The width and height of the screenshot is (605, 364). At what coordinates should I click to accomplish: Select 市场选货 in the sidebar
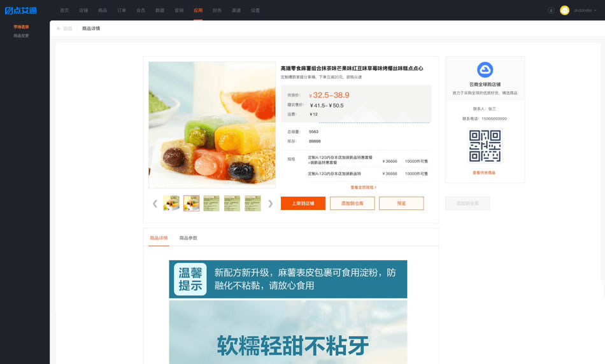click(x=21, y=27)
